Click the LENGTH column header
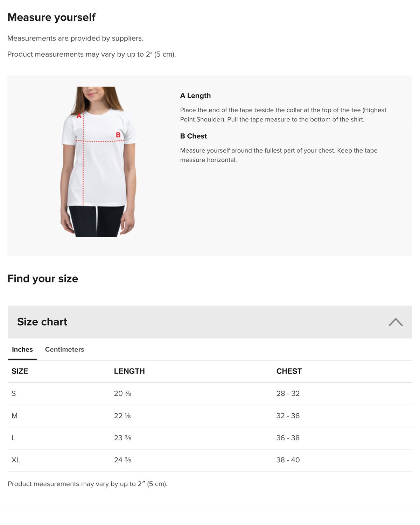Viewport: 420px width, 525px height. point(129,371)
